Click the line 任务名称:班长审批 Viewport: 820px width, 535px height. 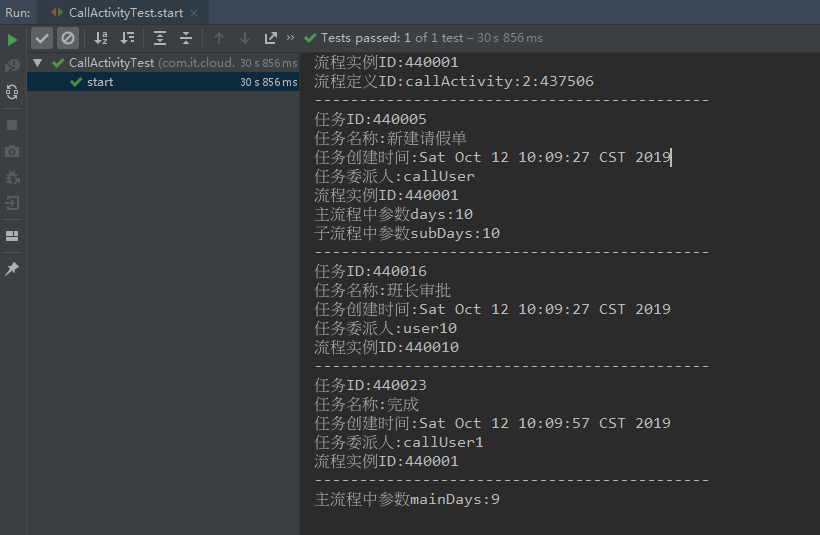(382, 290)
